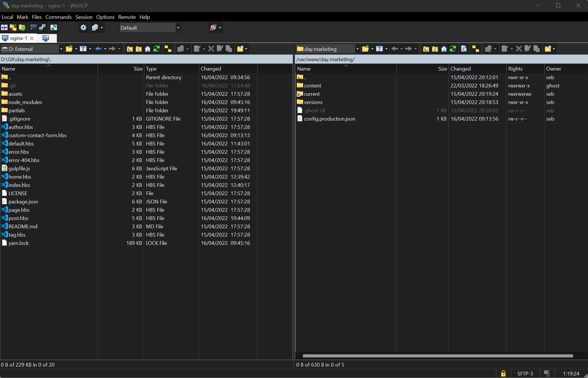This screenshot has height=378, width=588.
Task: Open Find Files on the remote panel
Action: coord(464,49)
